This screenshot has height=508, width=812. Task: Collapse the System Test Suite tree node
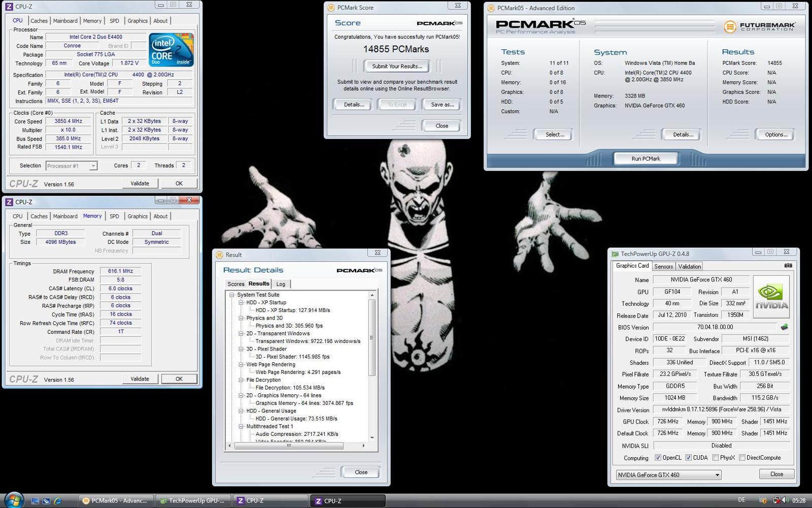(231, 295)
